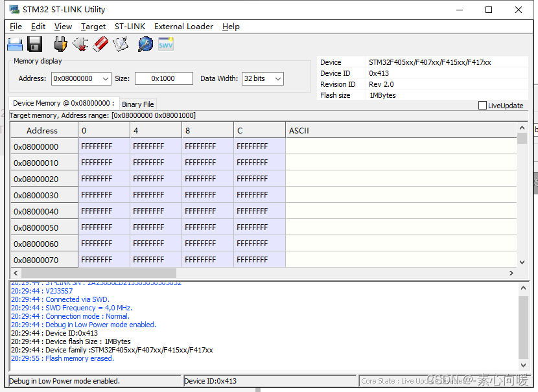538x392 pixels.
Task: Click the Address field showing 0x08000000
Action: click(76, 78)
